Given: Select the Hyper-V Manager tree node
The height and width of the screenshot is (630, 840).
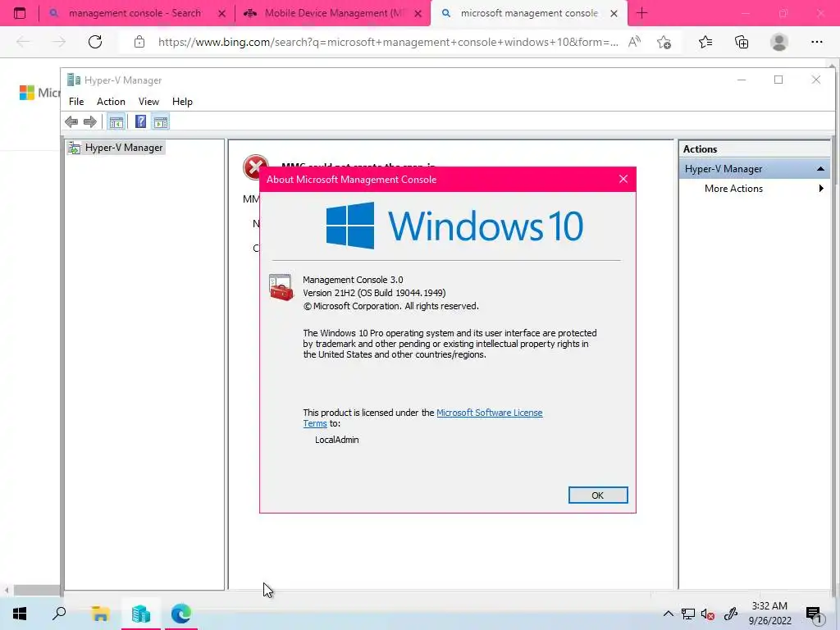Looking at the screenshot, I should coord(116,148).
